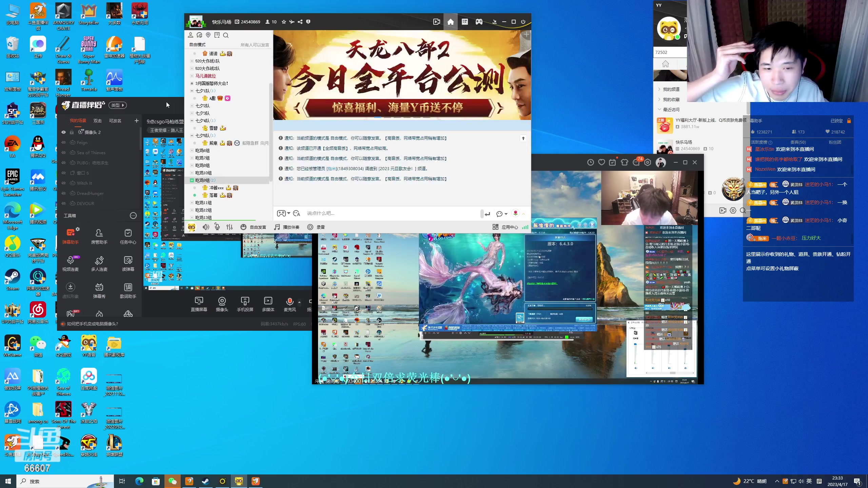
Task: Open 任务中心 in the toolbox
Action: tap(128, 236)
